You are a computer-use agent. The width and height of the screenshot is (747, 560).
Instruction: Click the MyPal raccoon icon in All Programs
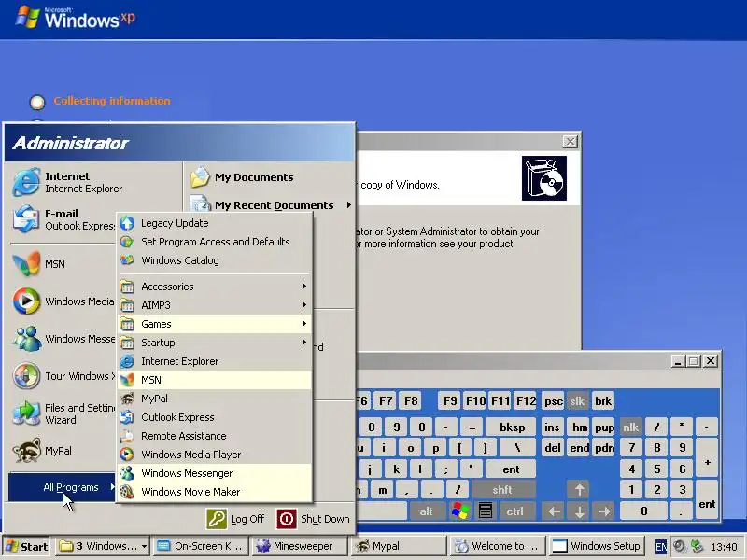(x=127, y=399)
